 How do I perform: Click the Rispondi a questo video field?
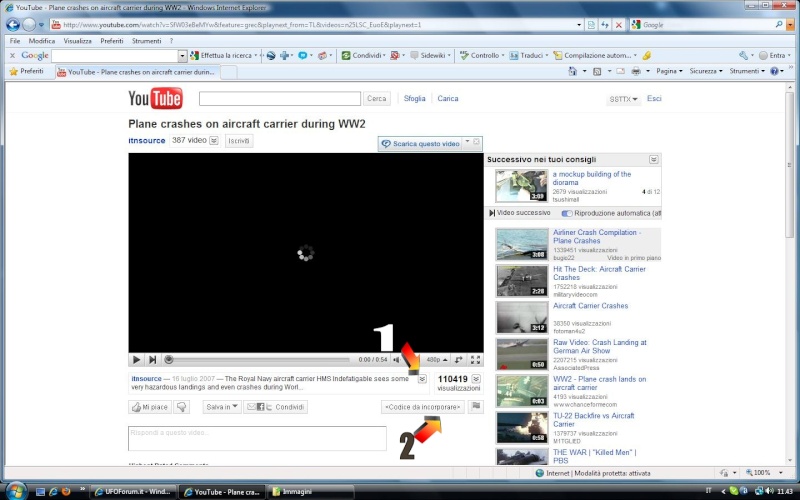[x=257, y=438]
